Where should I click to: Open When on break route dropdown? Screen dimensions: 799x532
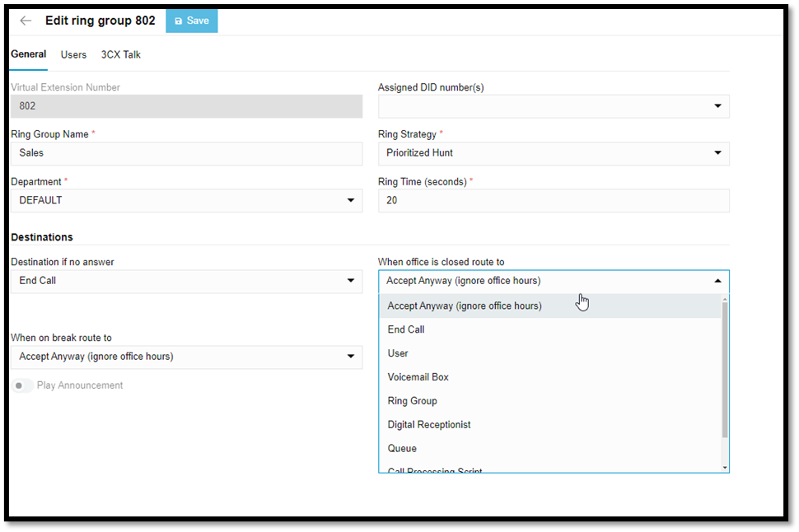pyautogui.click(x=351, y=357)
